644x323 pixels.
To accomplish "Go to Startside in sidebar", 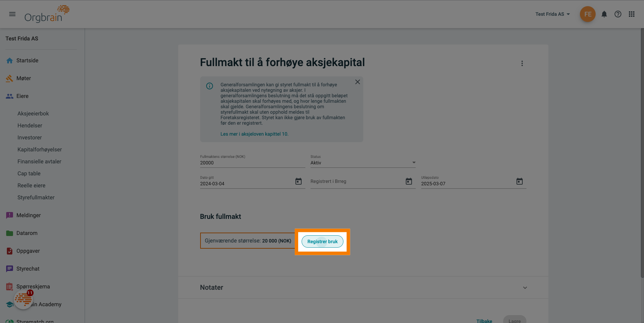I will pyautogui.click(x=27, y=60).
